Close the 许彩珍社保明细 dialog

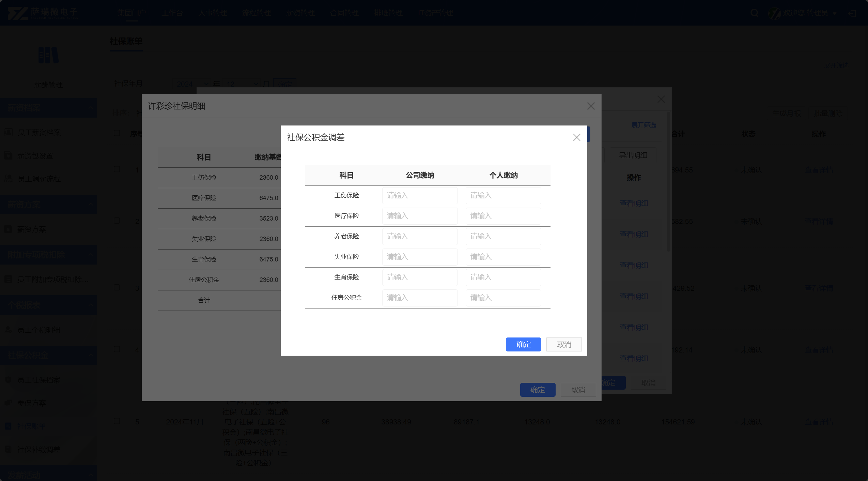(591, 106)
